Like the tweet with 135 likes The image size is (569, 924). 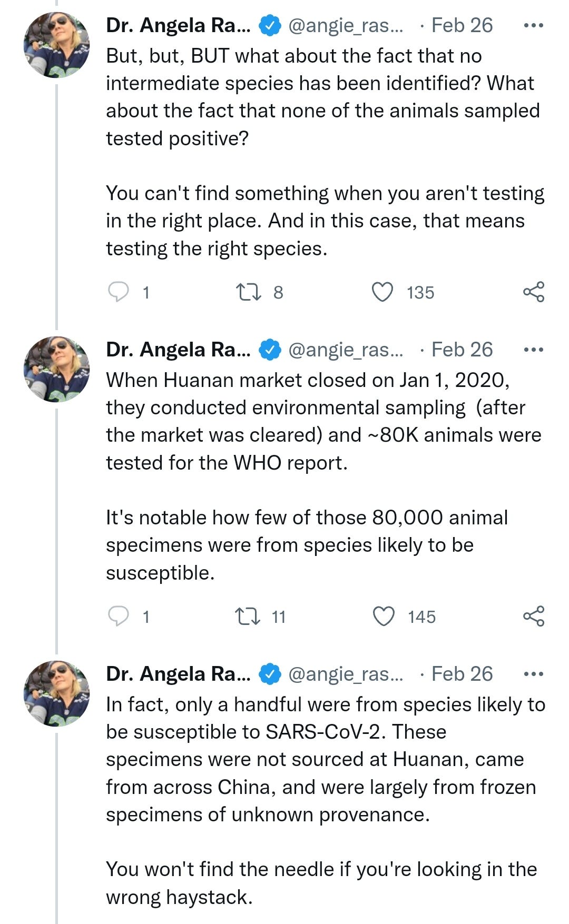pos(383,292)
